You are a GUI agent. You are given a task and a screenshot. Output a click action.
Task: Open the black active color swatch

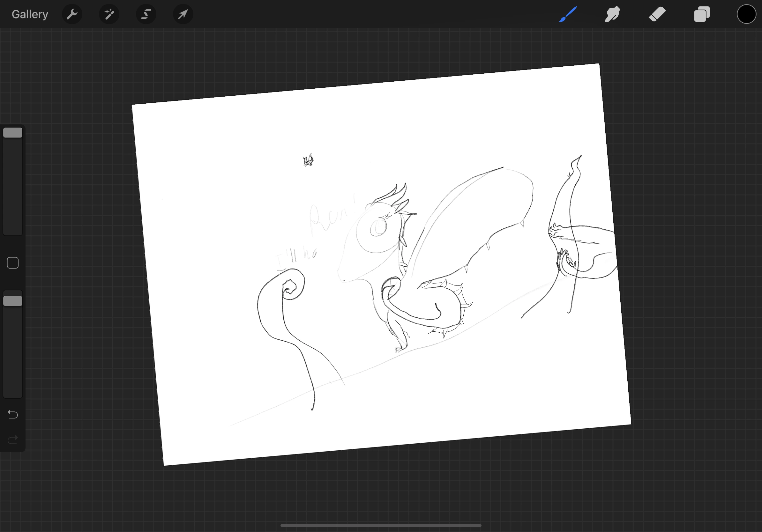[x=746, y=14]
